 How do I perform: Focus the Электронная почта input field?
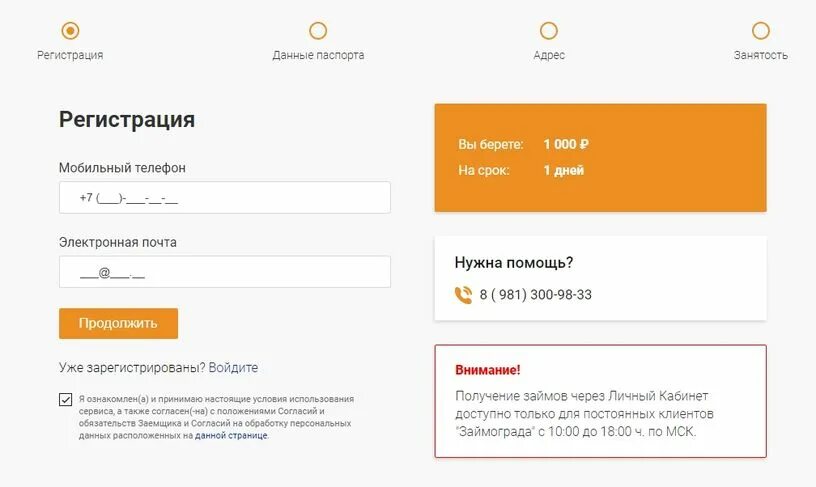coord(225,272)
